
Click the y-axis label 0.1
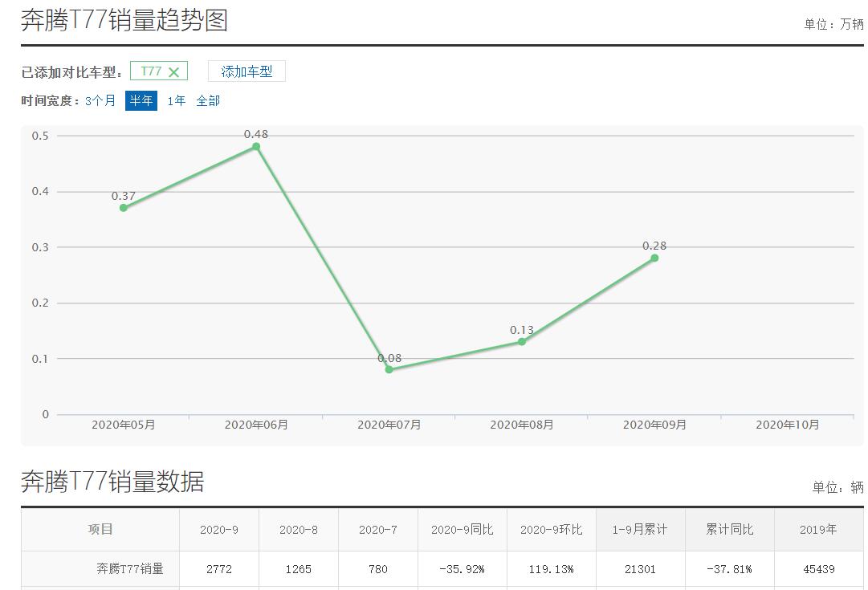(x=40, y=359)
